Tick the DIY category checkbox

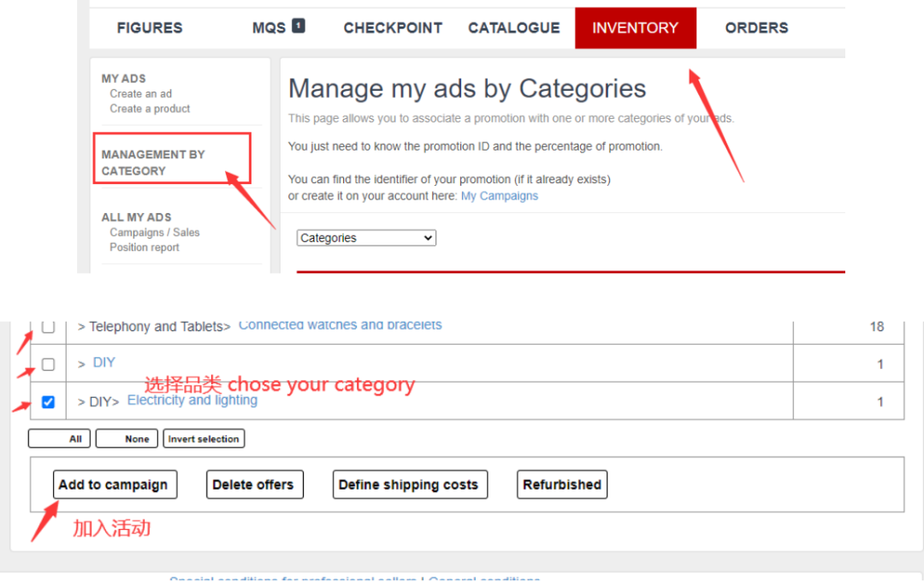pyautogui.click(x=48, y=365)
